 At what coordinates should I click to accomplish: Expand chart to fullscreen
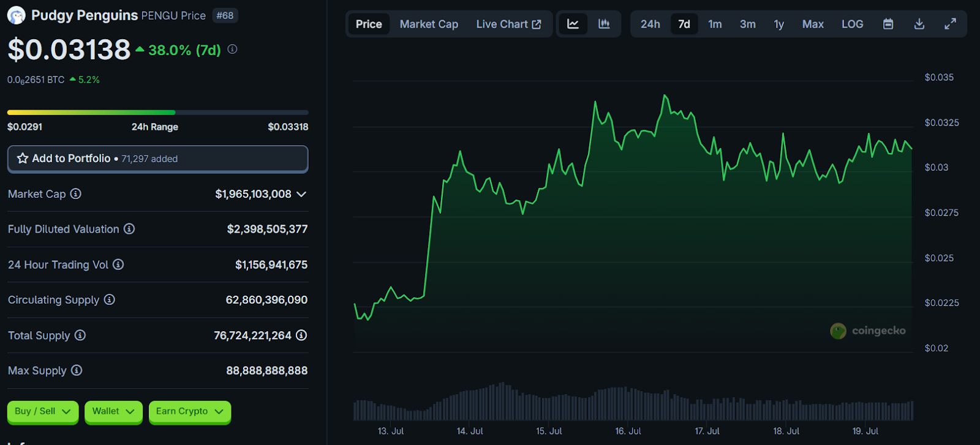point(950,24)
